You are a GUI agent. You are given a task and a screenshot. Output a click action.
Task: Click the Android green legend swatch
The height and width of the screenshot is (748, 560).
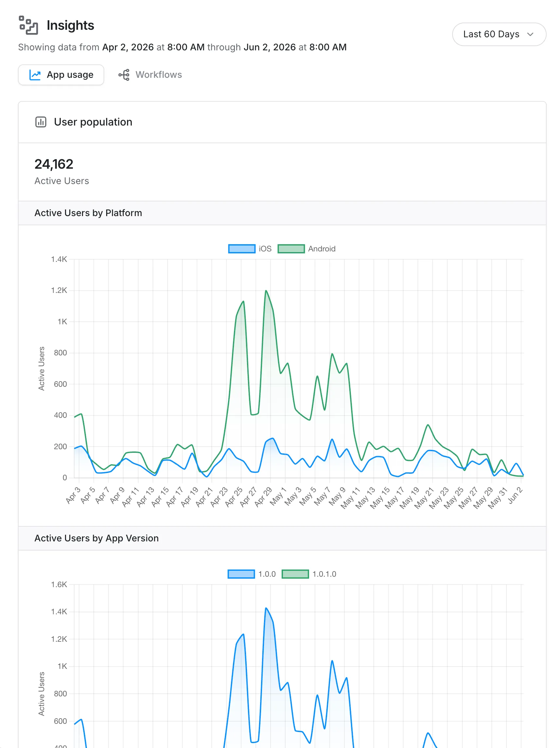coord(291,248)
